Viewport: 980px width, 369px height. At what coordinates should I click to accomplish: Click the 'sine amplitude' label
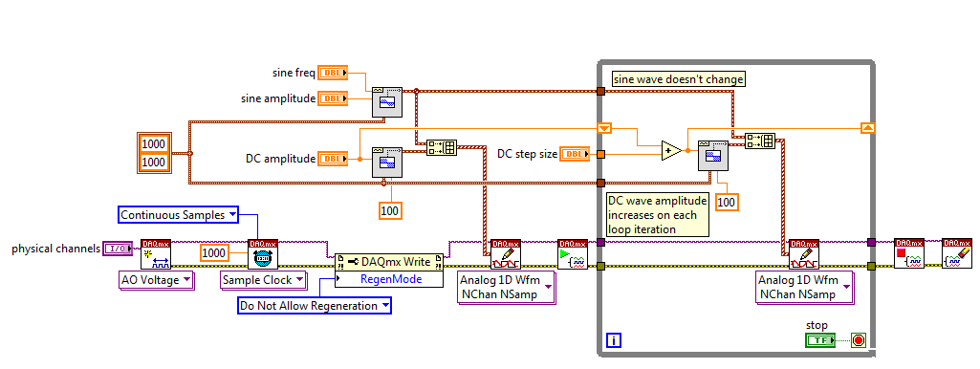click(278, 98)
